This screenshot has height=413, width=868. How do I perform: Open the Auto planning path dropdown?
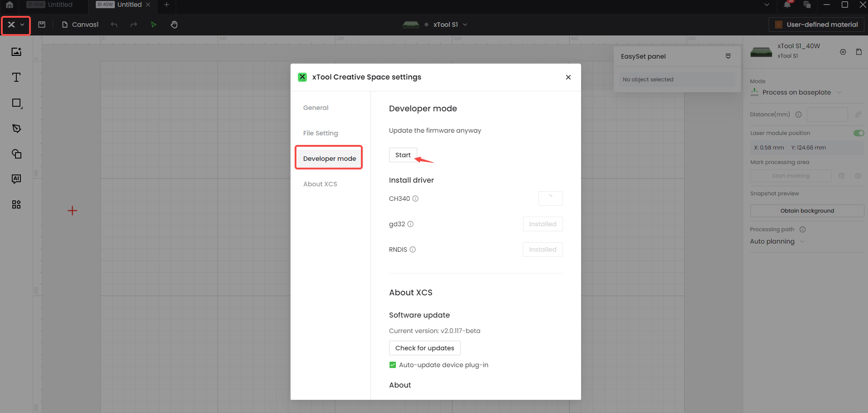point(777,241)
